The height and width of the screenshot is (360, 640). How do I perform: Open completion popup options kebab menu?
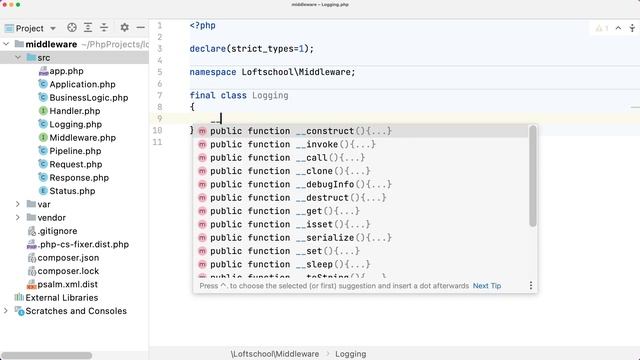click(x=531, y=286)
